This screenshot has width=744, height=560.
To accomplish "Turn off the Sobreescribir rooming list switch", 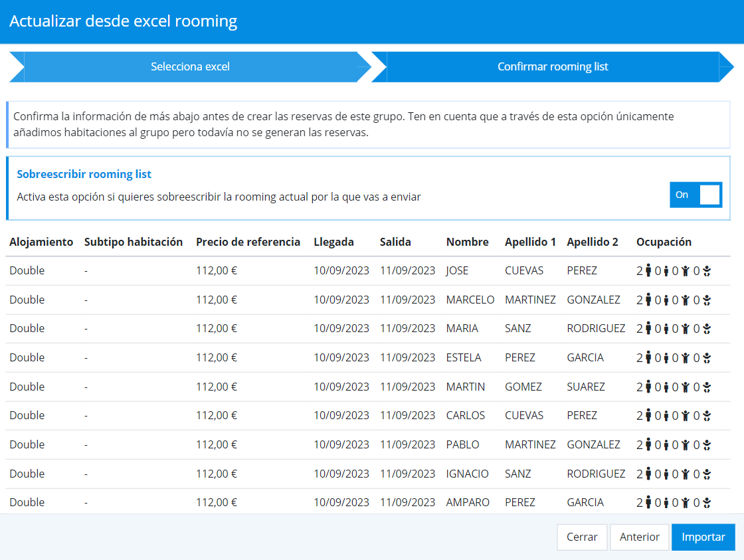I will tap(696, 195).
